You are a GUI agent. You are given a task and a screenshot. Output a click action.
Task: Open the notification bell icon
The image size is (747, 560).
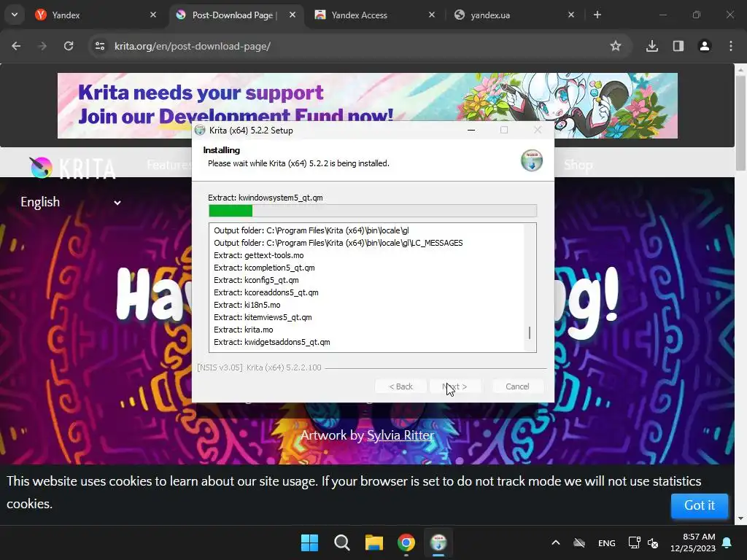tap(727, 542)
